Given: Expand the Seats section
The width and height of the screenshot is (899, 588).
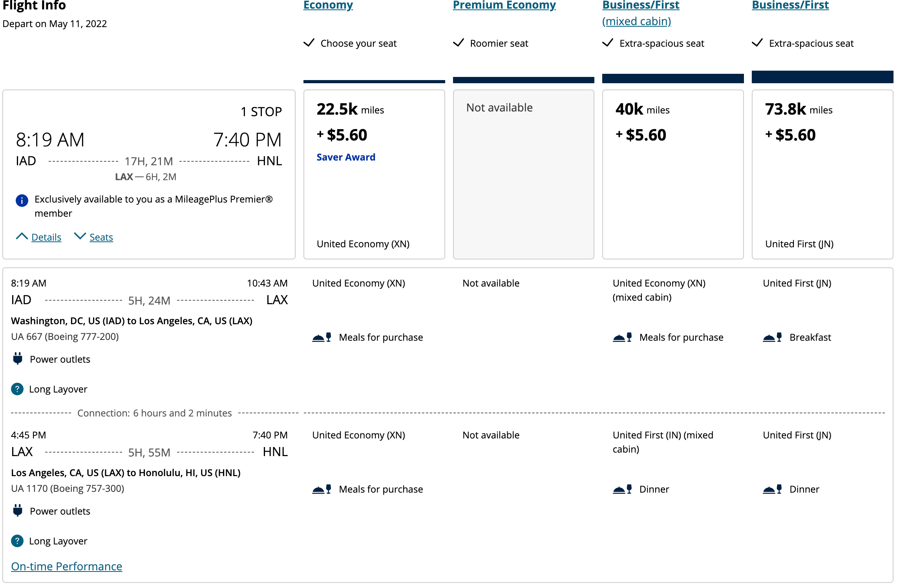Looking at the screenshot, I should click(x=101, y=237).
